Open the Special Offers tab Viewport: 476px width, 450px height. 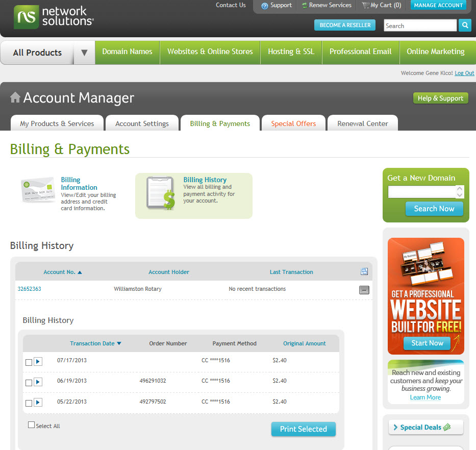coord(293,123)
